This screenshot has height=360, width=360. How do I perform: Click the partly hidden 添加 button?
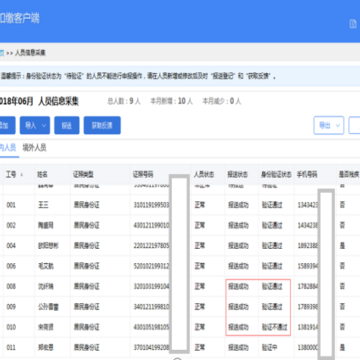point(7,125)
